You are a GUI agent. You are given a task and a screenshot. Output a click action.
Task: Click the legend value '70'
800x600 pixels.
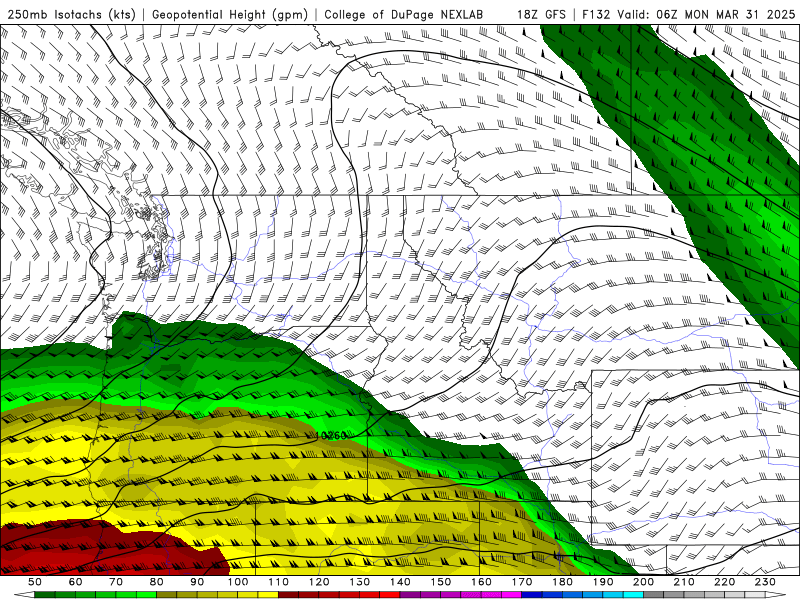[x=116, y=582]
